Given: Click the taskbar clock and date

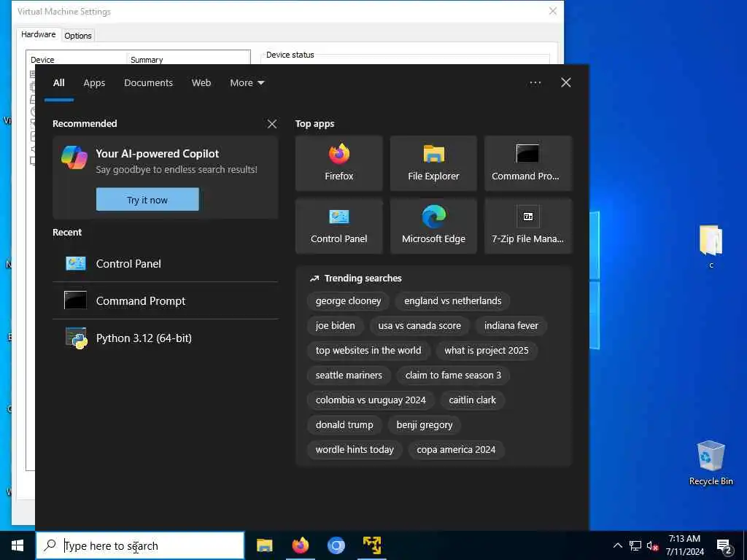Looking at the screenshot, I should click(x=684, y=545).
